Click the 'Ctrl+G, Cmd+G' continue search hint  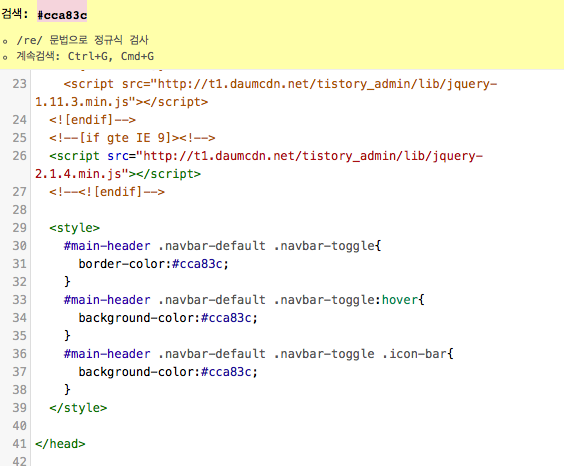pyautogui.click(x=111, y=56)
